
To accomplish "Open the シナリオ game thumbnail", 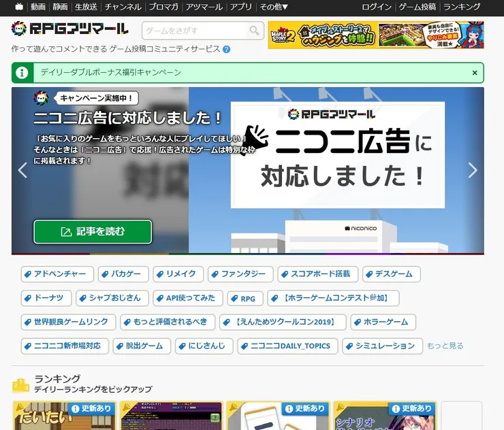I will coord(385,416).
